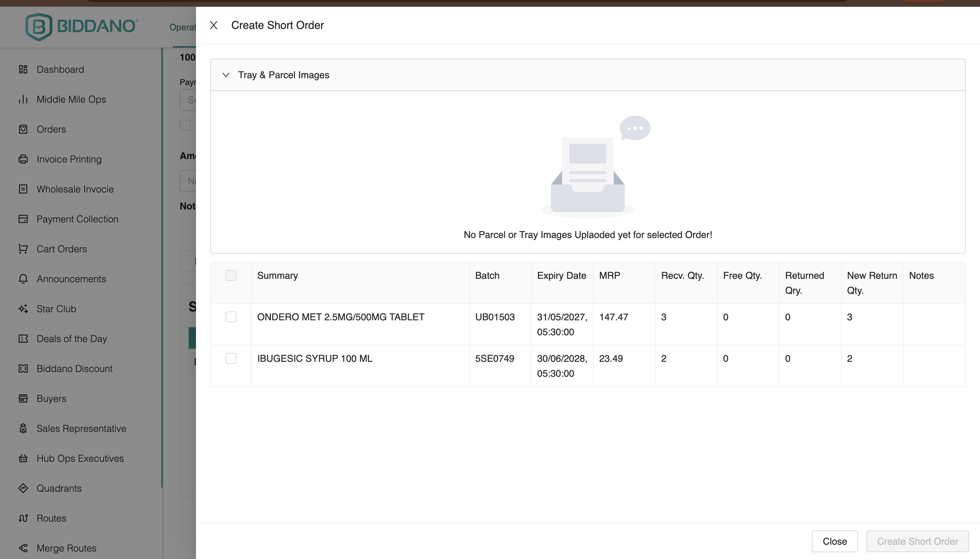Click the Sales Representative person icon
The image size is (980, 559).
click(23, 429)
